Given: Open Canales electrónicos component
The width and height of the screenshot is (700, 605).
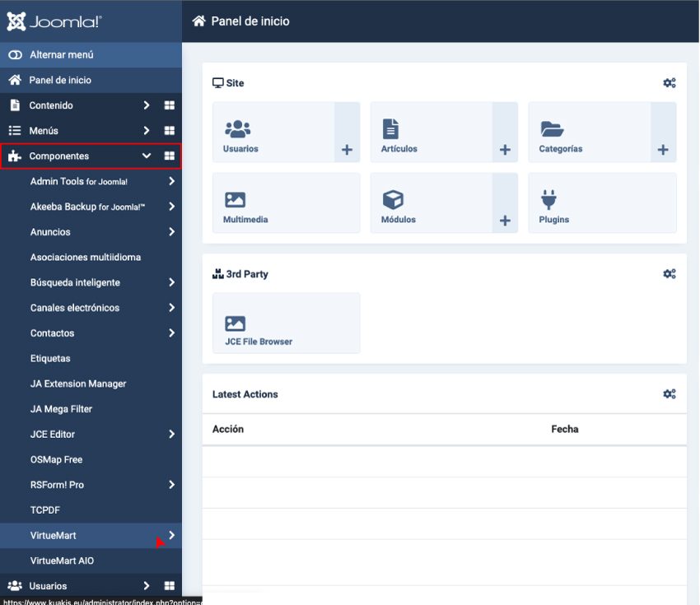Looking at the screenshot, I should pyautogui.click(x=75, y=308).
